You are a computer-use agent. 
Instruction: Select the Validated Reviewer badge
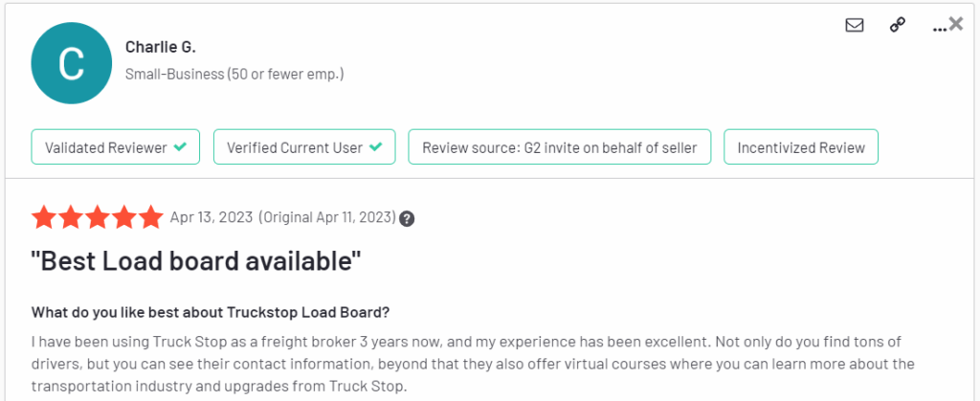(x=116, y=147)
